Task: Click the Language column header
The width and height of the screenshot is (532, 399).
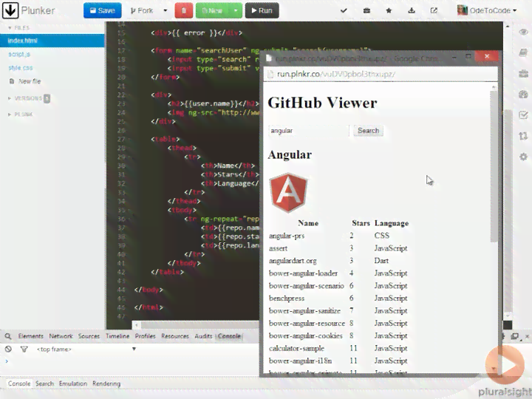Action: 392,223
